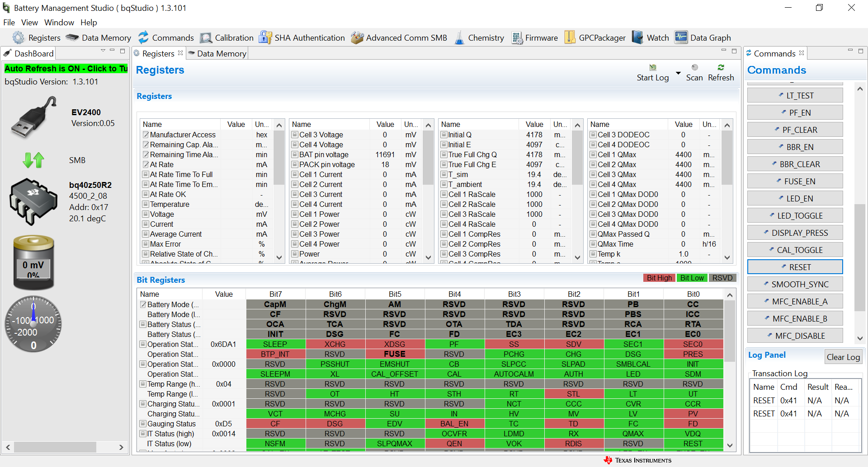Viewport: 868px width, 467px height.
Task: Click the EV2400 USB adapter image
Action: pos(34,117)
